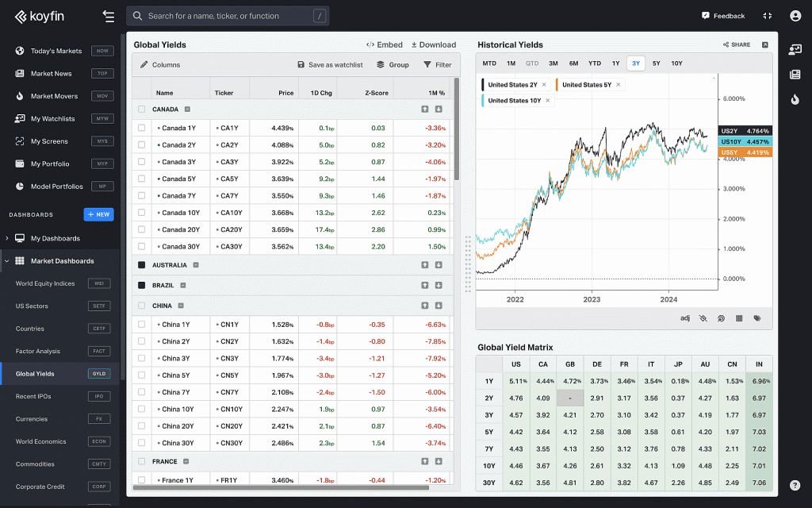Click the Share icon on Historical Yields
The width and height of the screenshot is (812, 508).
click(x=737, y=44)
